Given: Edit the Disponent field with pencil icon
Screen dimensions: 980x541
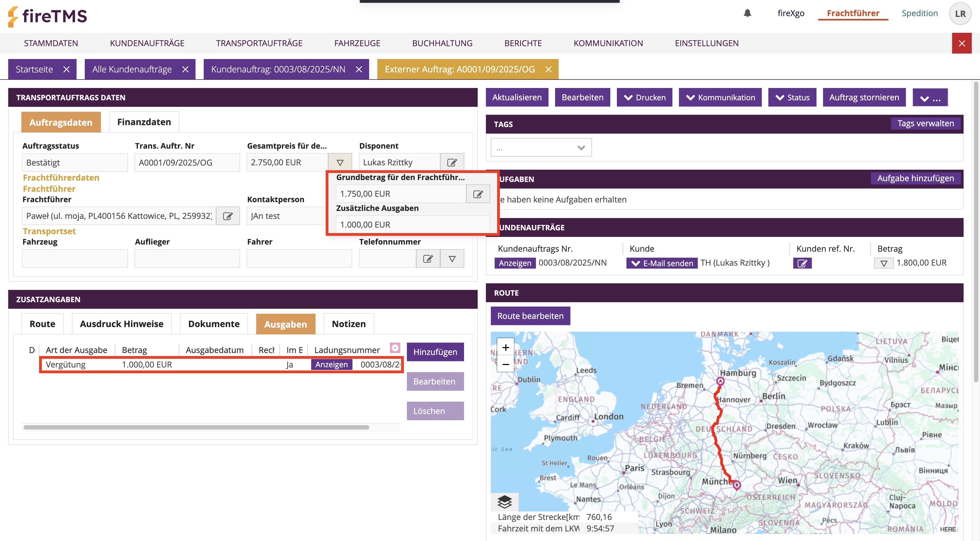Looking at the screenshot, I should (452, 163).
